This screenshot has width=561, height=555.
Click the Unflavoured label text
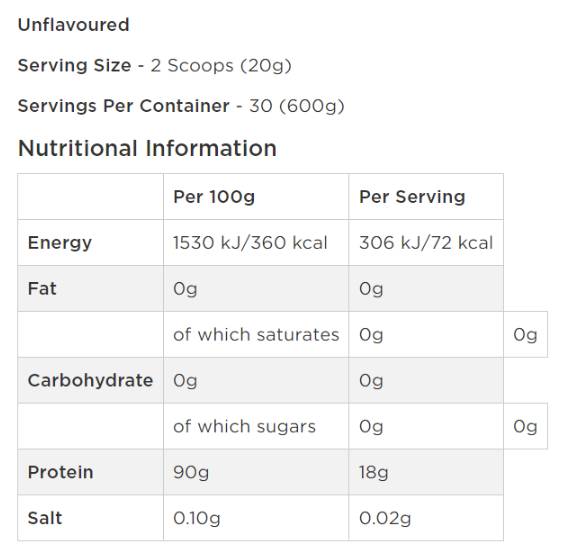73,25
